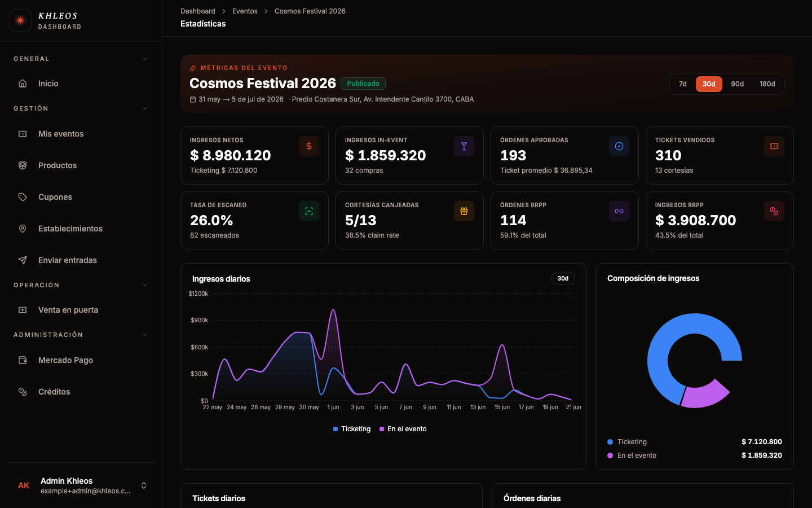Click the Tickets diarios panel heading
Screen dimensions: 812x508
(x=219, y=498)
